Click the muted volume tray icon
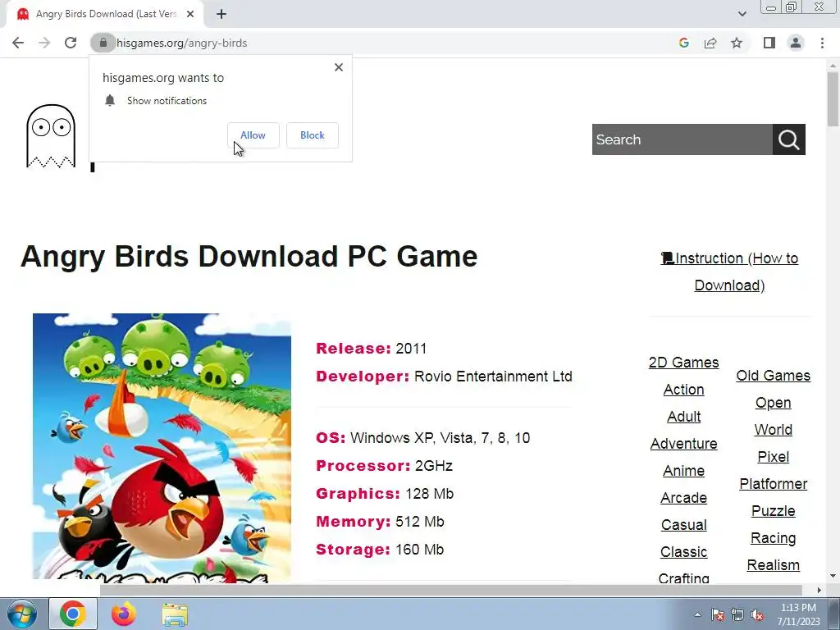Screen dimensions: 840x630 (x=757, y=614)
